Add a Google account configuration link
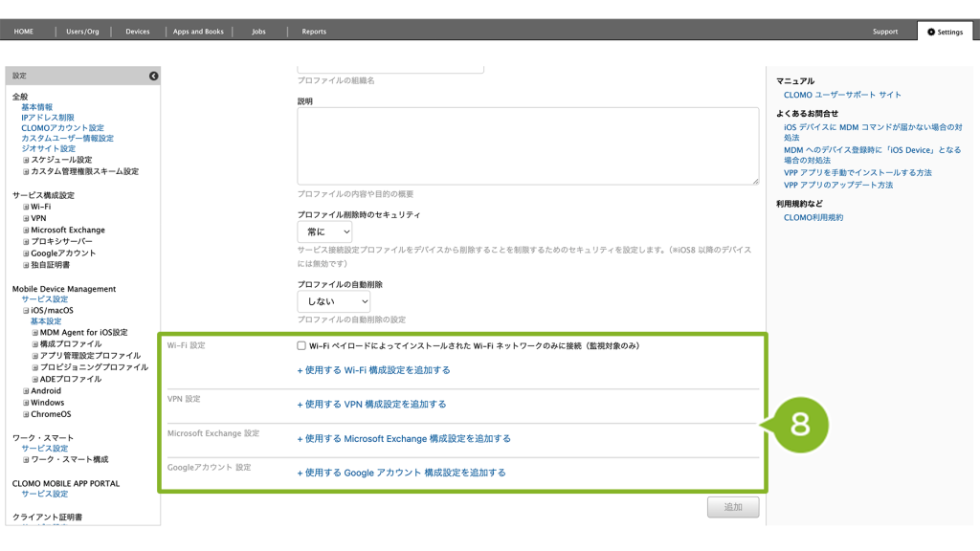Screen dimensions: 980x551 [x=401, y=473]
